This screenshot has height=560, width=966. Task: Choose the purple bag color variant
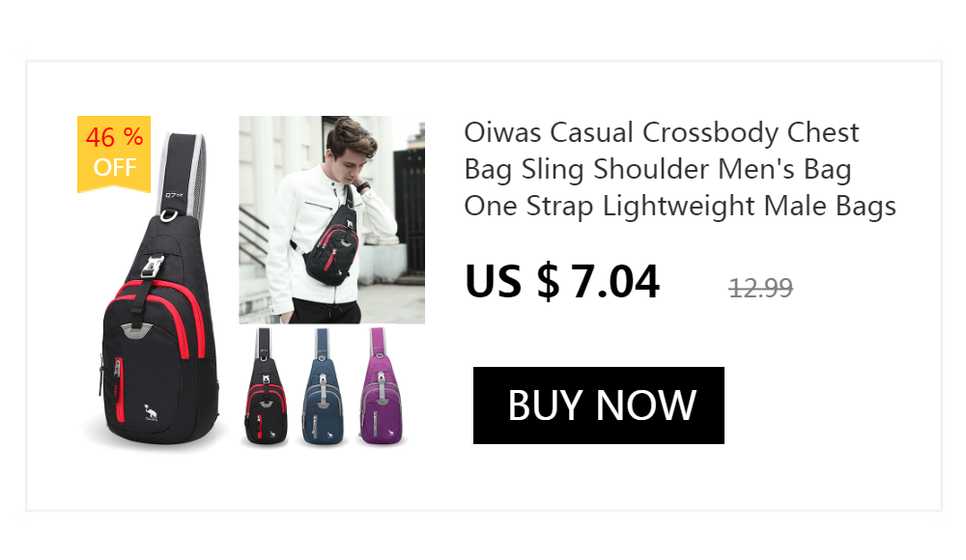pyautogui.click(x=381, y=387)
